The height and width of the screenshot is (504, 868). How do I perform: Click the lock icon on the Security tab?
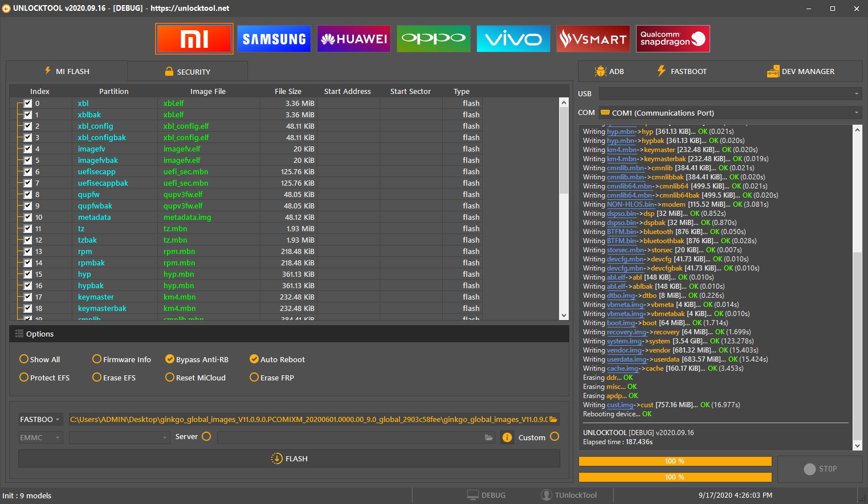pos(169,71)
